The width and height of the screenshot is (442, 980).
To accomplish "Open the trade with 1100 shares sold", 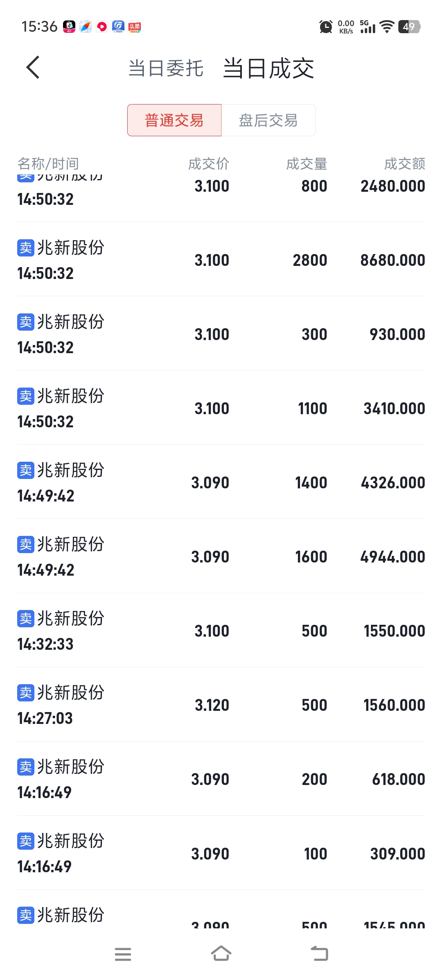I will pyautogui.click(x=221, y=408).
